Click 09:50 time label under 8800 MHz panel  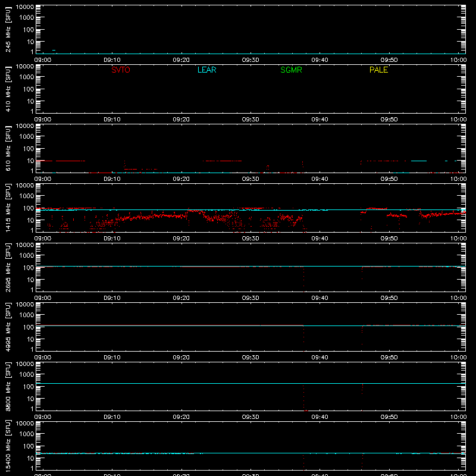[x=389, y=417]
